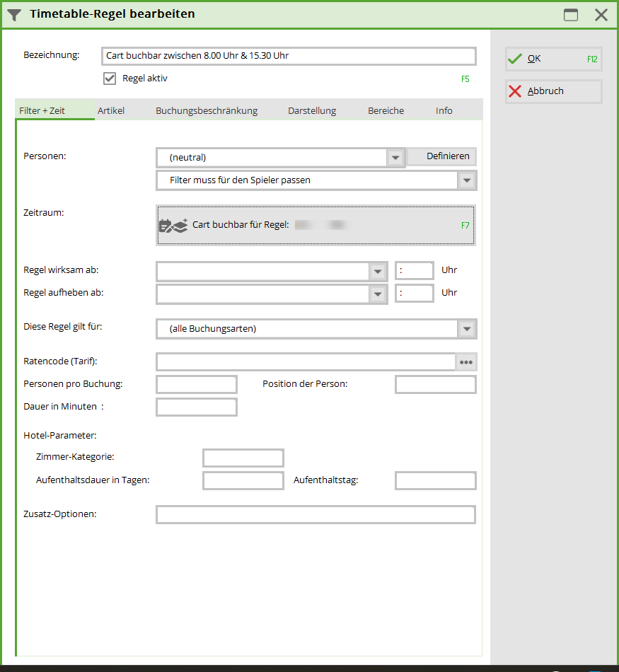Open the Darstellung tab
This screenshot has height=672, width=619.
[312, 110]
